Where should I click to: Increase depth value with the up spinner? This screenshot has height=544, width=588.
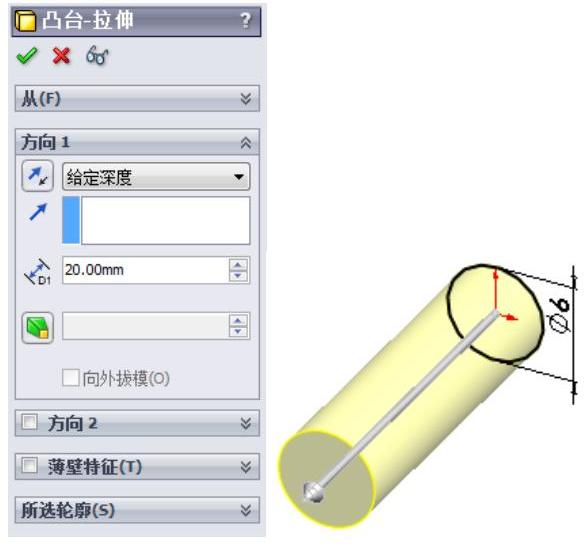coord(238,265)
